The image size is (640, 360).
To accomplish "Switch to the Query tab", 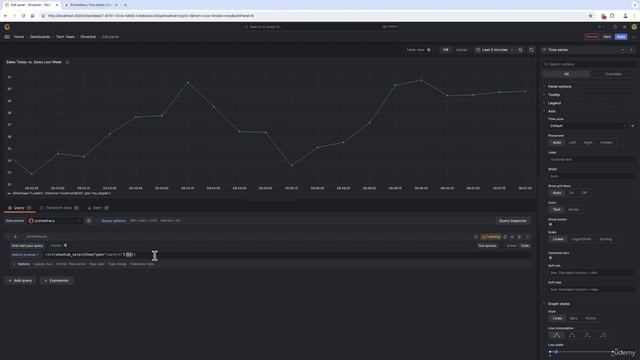I will click(x=19, y=208).
